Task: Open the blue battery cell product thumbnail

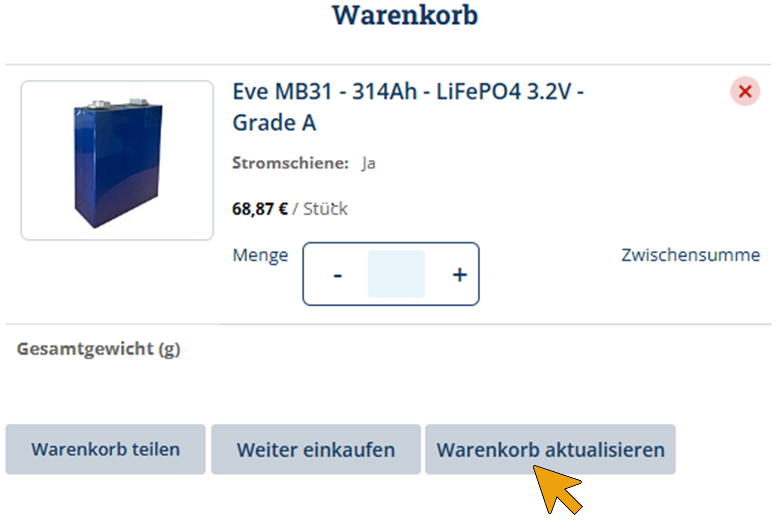Action: coord(117,160)
